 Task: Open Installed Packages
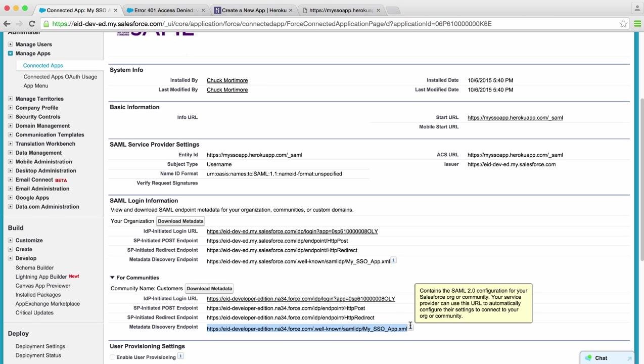(38, 295)
